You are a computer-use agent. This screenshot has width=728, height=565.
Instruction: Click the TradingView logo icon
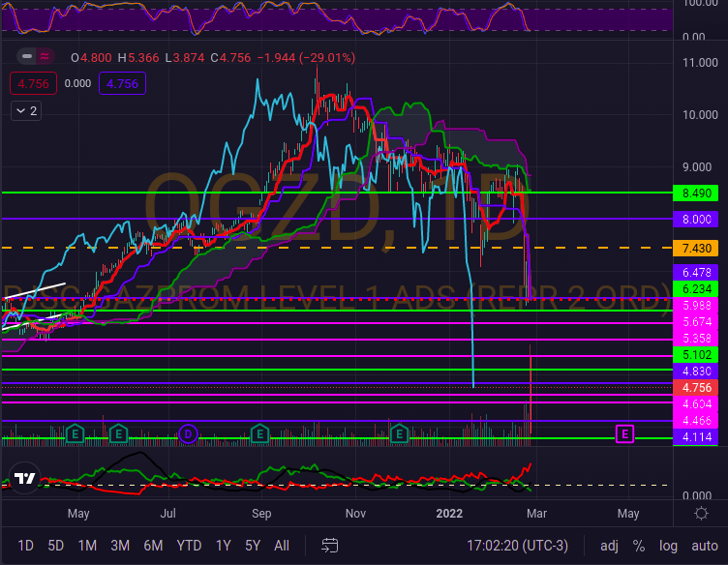[25, 479]
